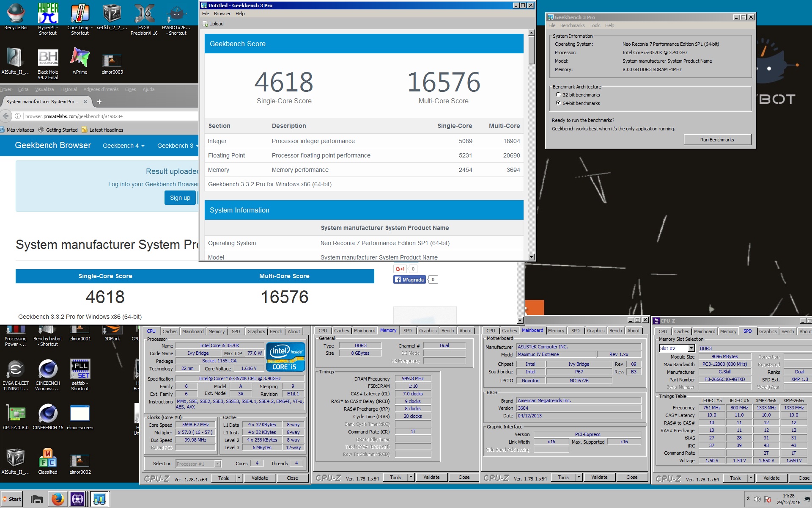Open the elmor-screen desktop icon
Image resolution: width=812 pixels, height=508 pixels.
point(80,417)
